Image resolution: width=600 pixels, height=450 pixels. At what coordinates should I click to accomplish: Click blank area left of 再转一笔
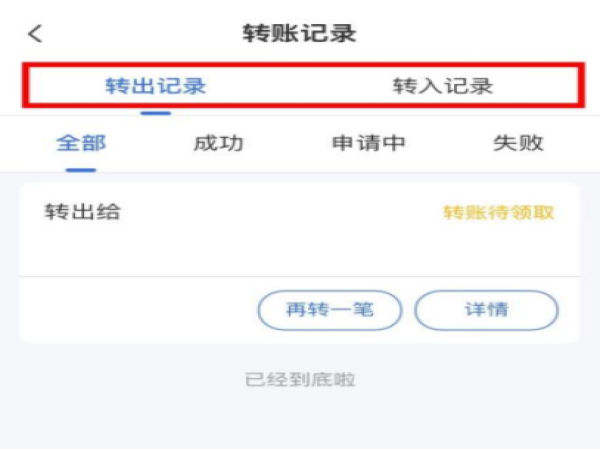pyautogui.click(x=140, y=310)
